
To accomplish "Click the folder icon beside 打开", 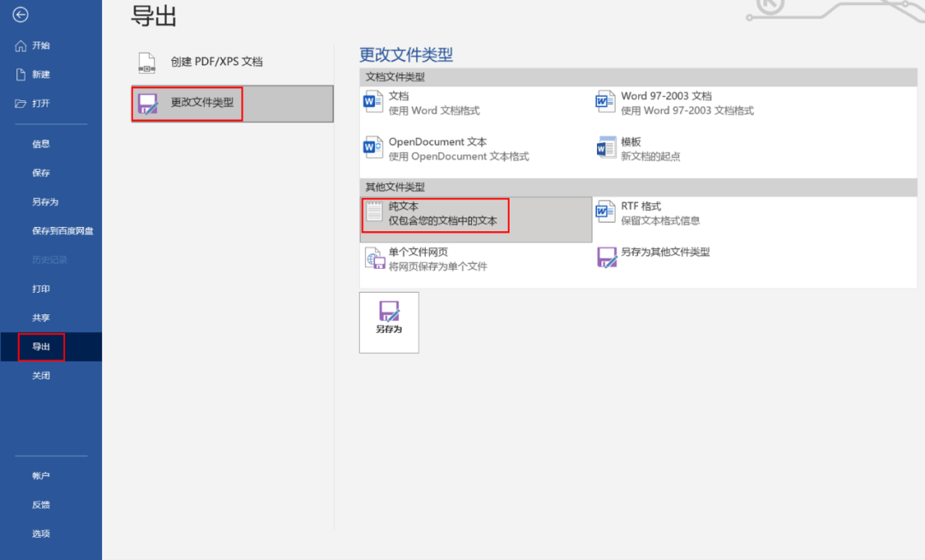I will [21, 103].
